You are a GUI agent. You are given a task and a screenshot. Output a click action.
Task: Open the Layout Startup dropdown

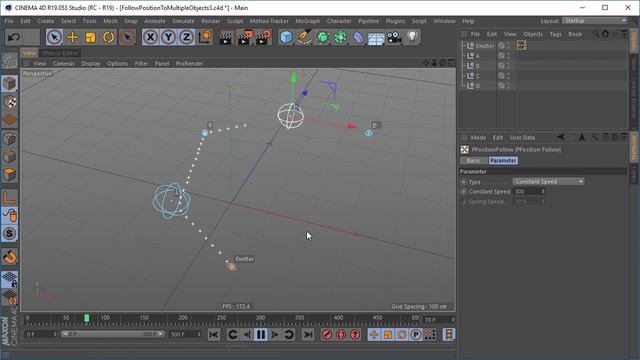coord(595,20)
